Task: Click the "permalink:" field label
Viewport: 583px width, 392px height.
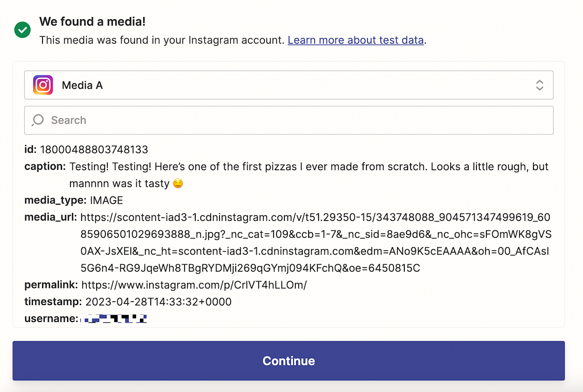Action: pyautogui.click(x=51, y=285)
